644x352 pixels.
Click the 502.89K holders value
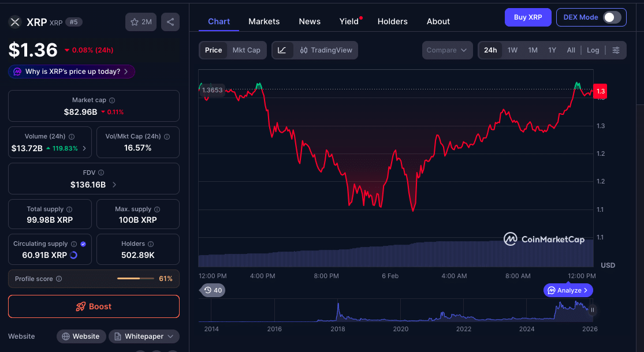138,255
